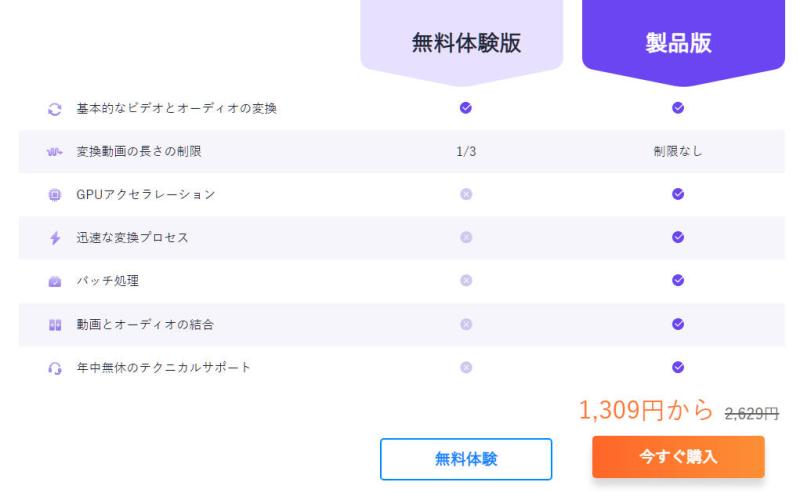Click the waveform icon for conversion length limit
The height and width of the screenshot is (493, 800).
point(55,152)
